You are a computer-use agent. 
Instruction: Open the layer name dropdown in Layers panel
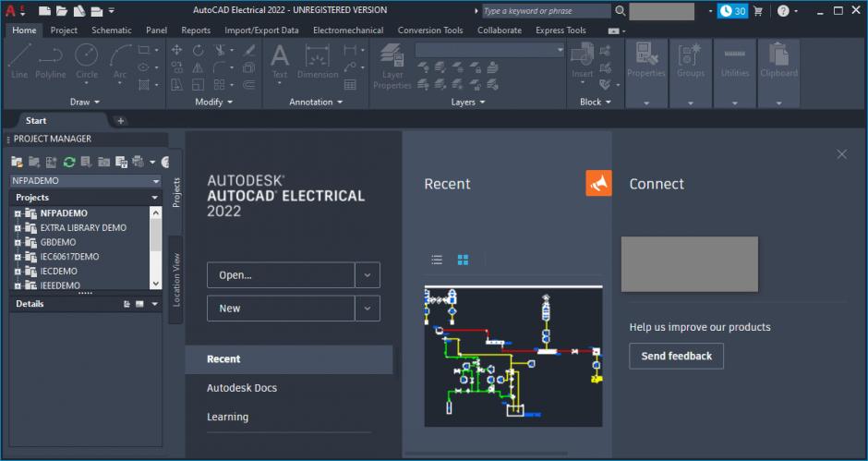[560, 50]
